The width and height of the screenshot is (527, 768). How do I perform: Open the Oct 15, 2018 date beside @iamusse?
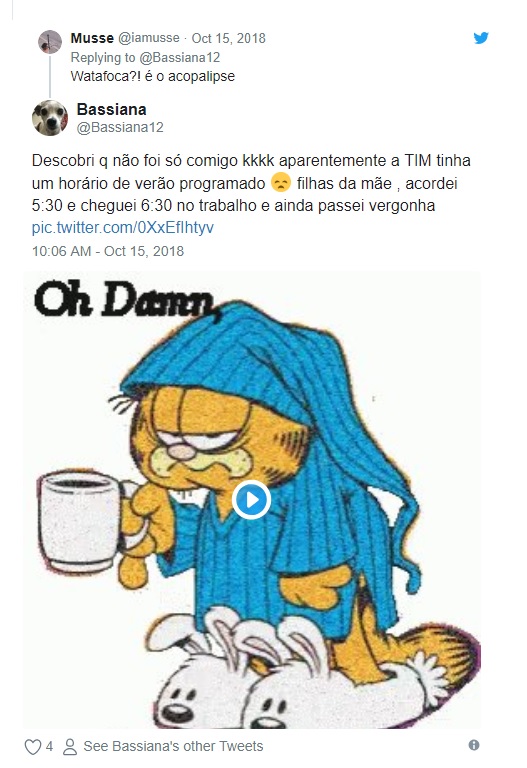pyautogui.click(x=228, y=38)
